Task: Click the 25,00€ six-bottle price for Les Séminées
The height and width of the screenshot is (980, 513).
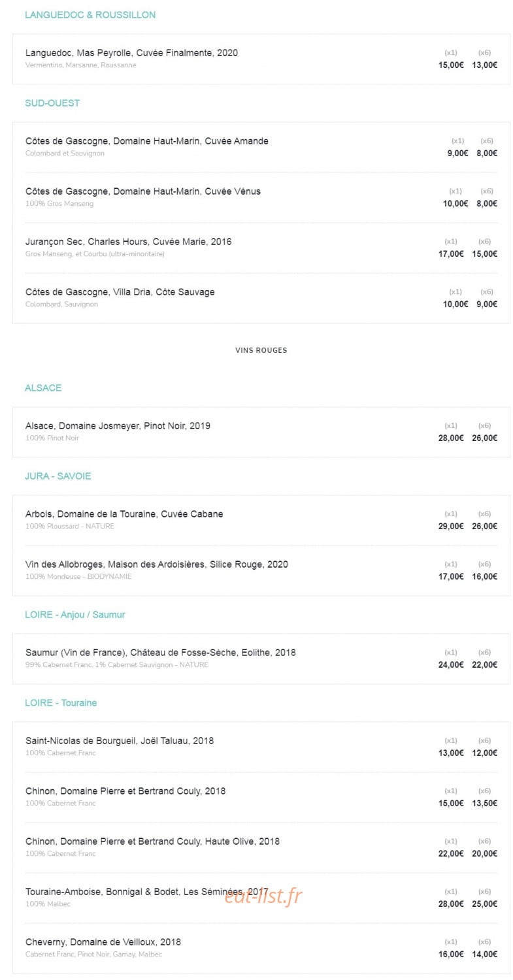Action: tap(484, 904)
